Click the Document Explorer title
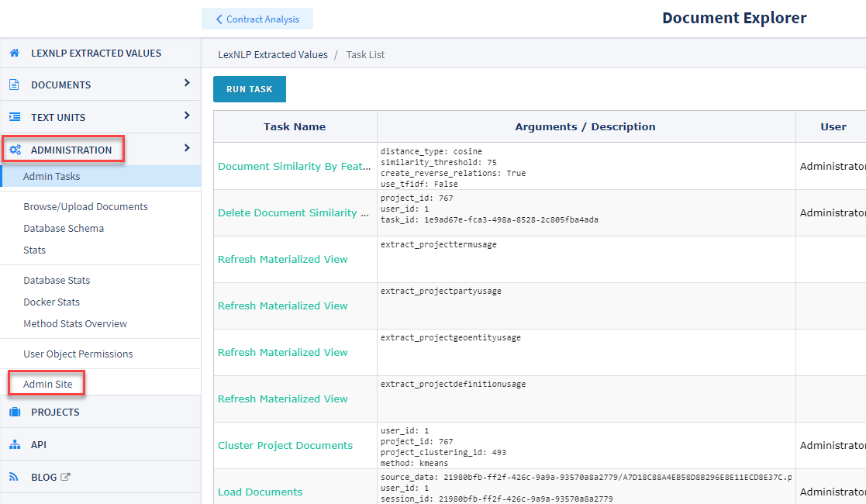 click(x=734, y=18)
